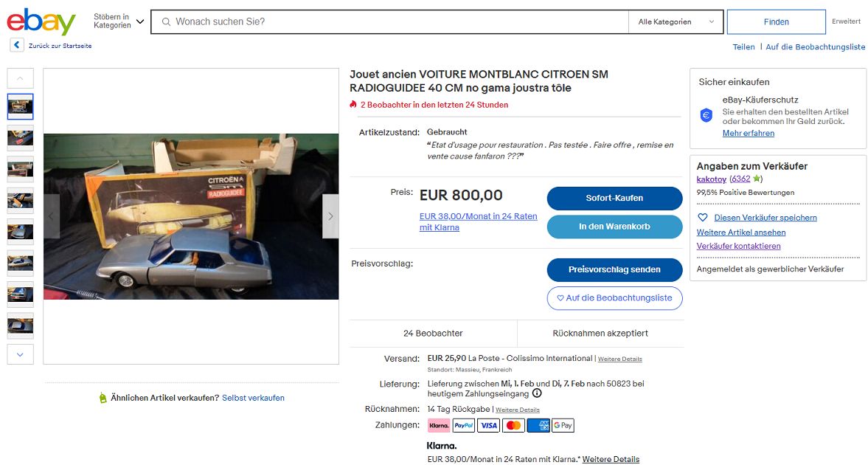Image resolution: width=868 pixels, height=465 pixels.
Task: Click the PayPal payment icon
Action: pyautogui.click(x=463, y=426)
